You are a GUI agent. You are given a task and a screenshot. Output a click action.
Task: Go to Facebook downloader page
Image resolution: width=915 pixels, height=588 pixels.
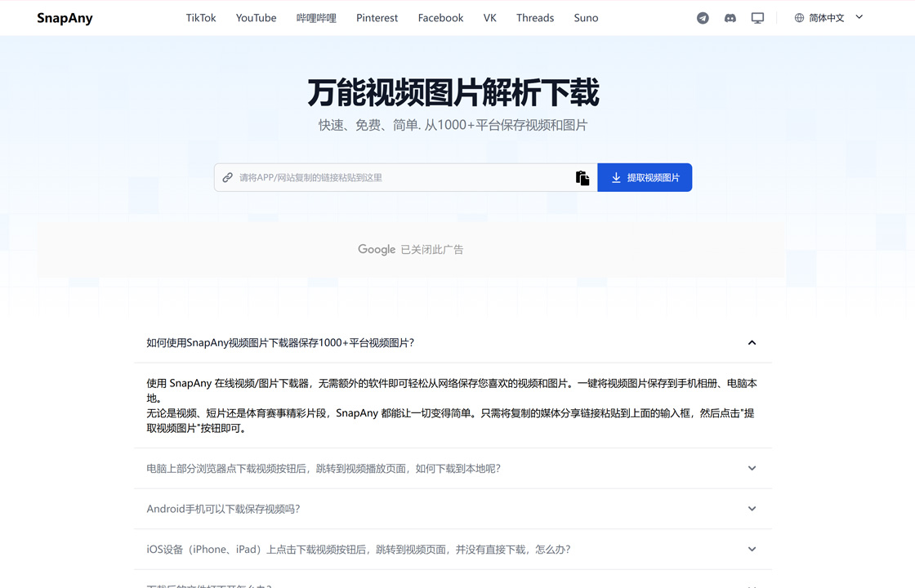coord(440,18)
